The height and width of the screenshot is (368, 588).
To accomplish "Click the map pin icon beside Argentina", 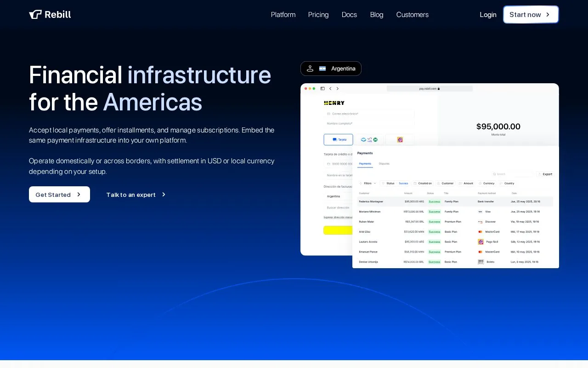I will tap(310, 69).
